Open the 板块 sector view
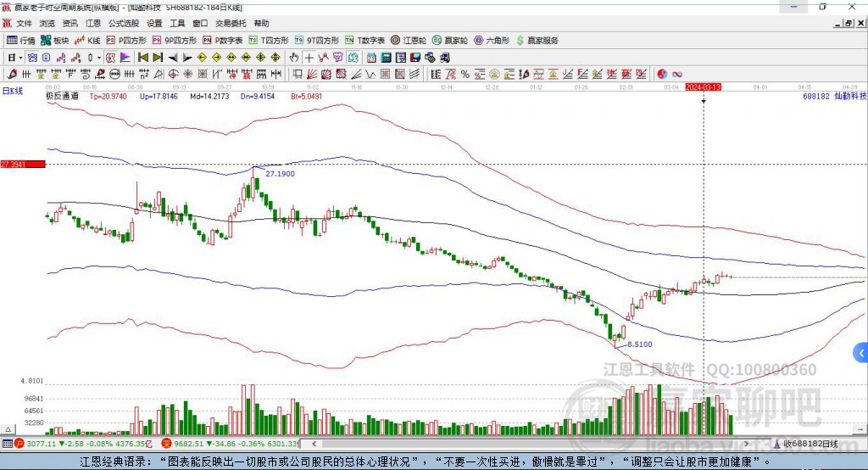The image size is (868, 470). pyautogui.click(x=55, y=41)
